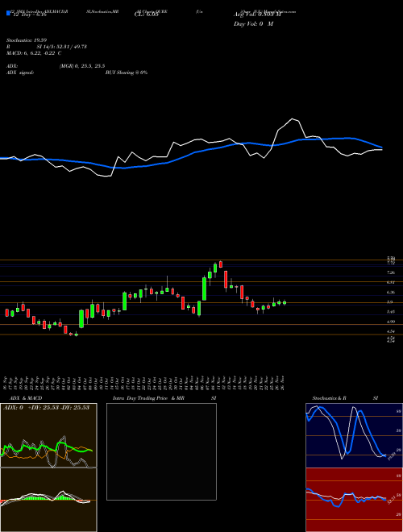Viewport: 403px width, 532px height.
Task: Select the 'ADX signal:' label
Action: 19,73
